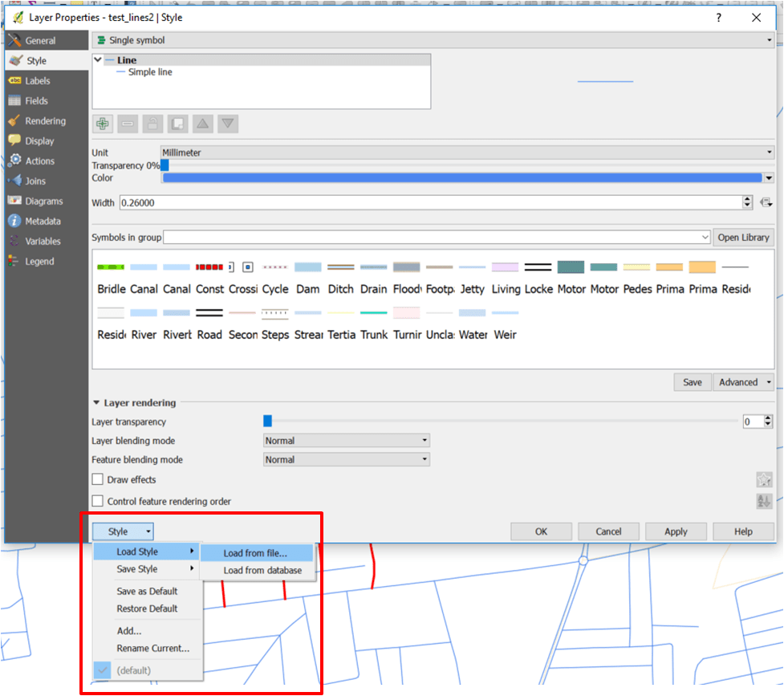
Task: Click the Apply button
Action: [x=676, y=531]
